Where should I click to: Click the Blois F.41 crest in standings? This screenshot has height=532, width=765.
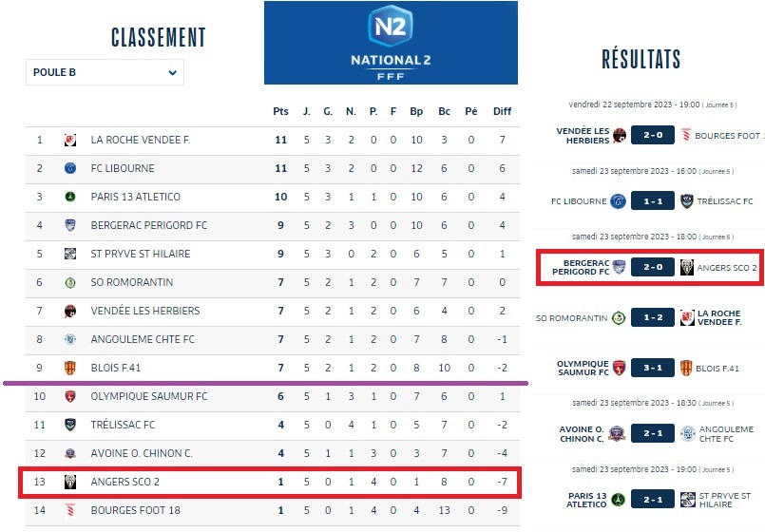coord(70,368)
